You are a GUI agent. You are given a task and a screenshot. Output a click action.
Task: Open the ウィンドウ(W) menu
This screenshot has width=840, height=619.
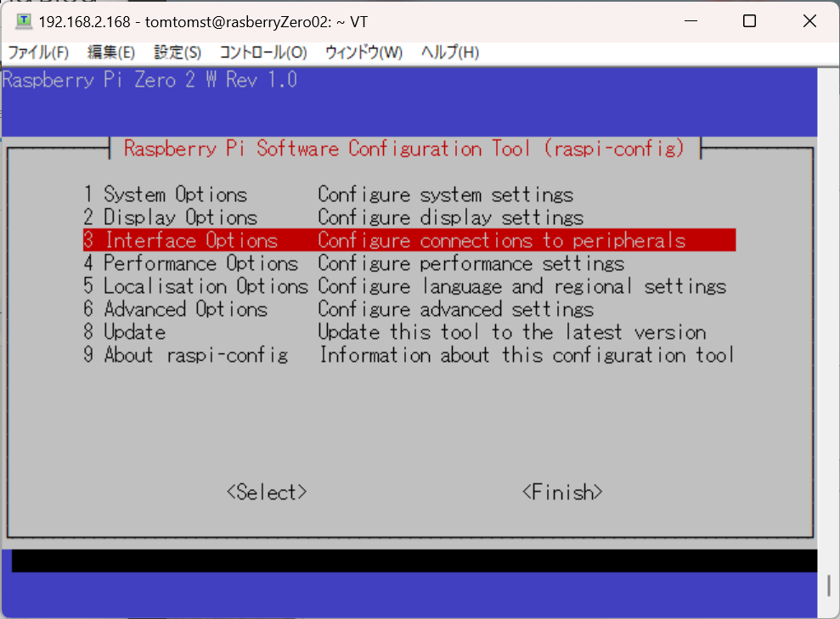point(364,53)
